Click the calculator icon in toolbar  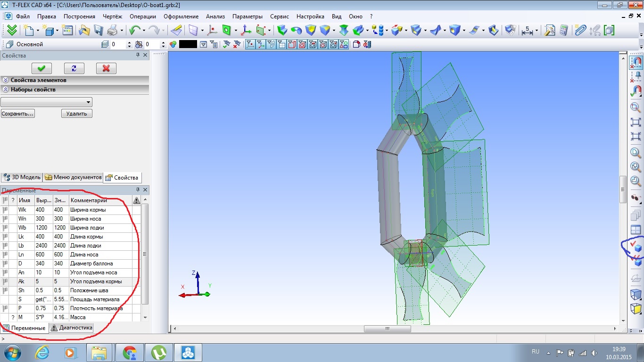(x=563, y=31)
